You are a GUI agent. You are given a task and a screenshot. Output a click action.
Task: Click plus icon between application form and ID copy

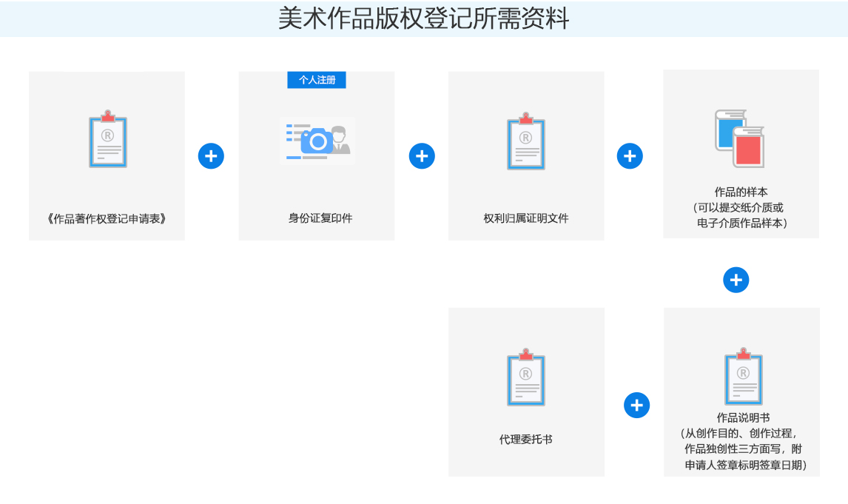coord(211,156)
